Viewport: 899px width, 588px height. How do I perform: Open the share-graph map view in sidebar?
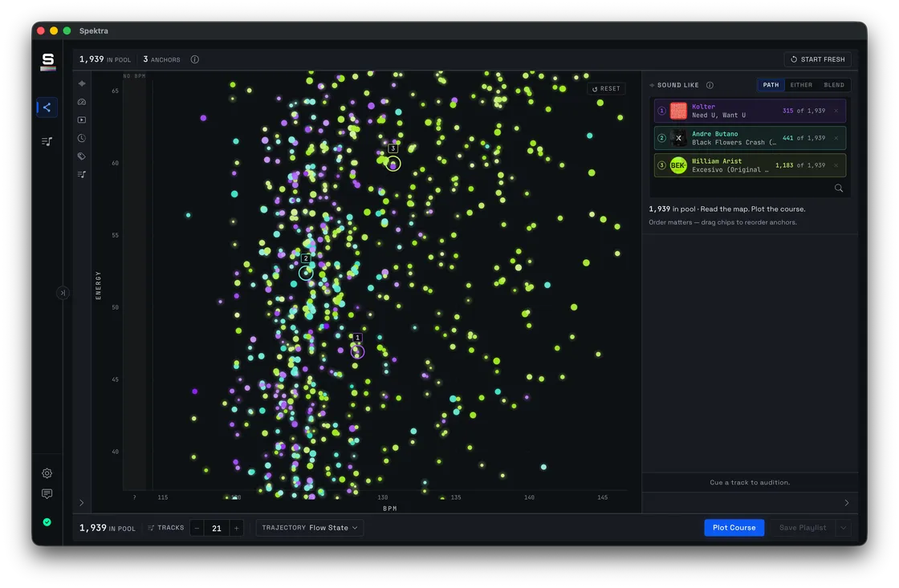click(x=47, y=107)
